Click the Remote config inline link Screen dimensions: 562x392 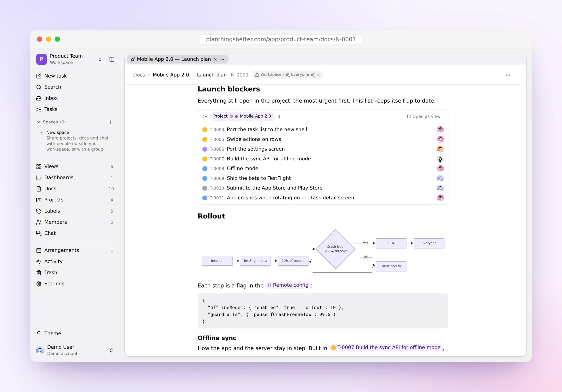point(288,285)
